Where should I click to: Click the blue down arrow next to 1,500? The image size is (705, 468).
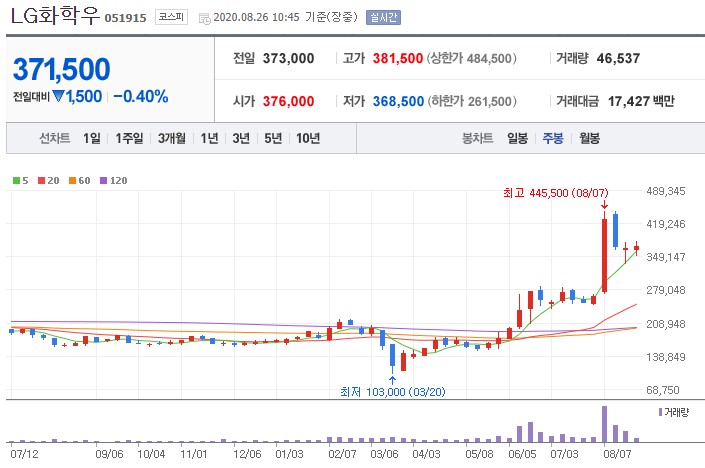pyautogui.click(x=58, y=96)
